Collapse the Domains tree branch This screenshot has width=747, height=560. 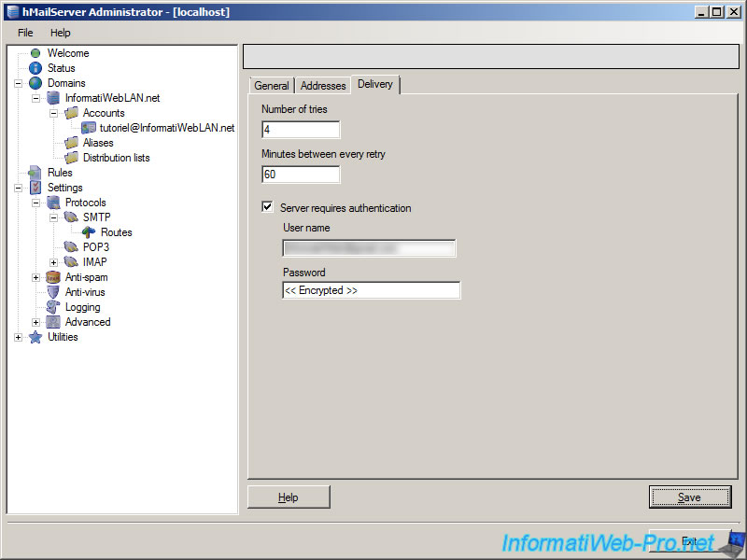pos(20,83)
